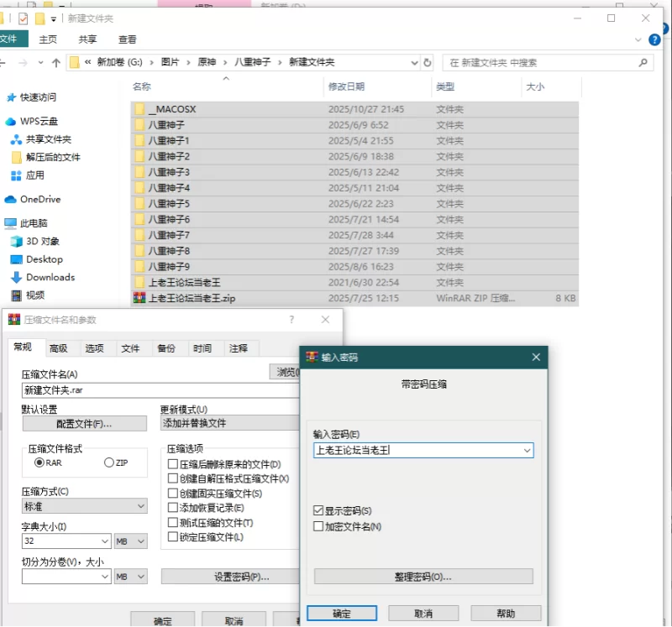The image size is (672, 627).
Task: Click the refresh icon in the address bar
Action: pos(428,62)
